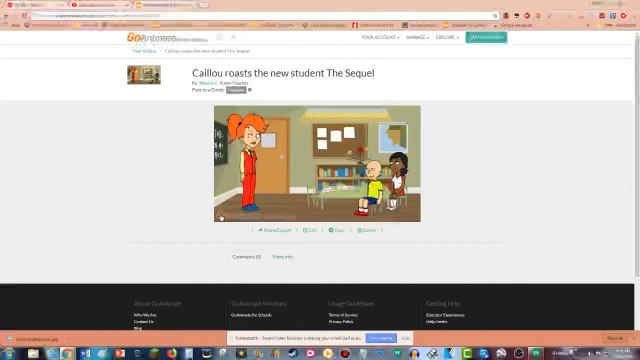Open the EXPLORE dropdown menu
This screenshot has height=360, width=640.
447,37
